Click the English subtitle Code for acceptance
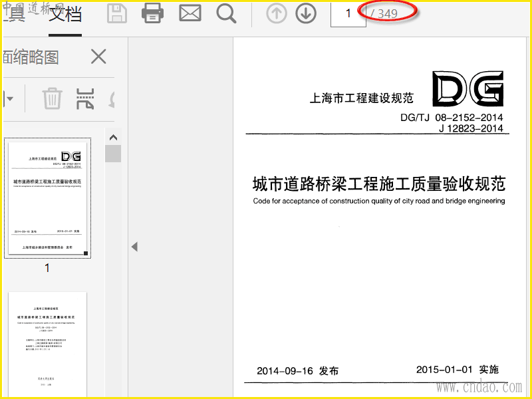 pos(379,201)
